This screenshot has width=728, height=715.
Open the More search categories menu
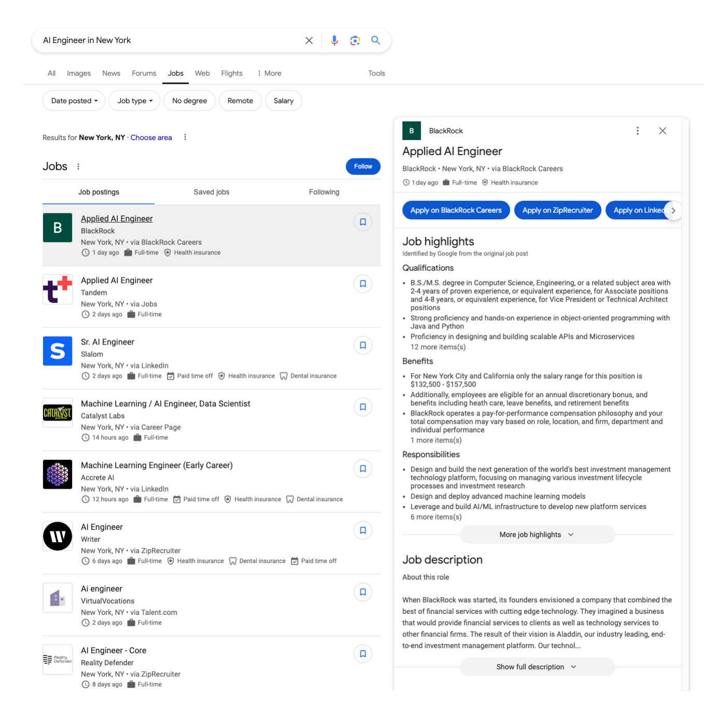coord(269,73)
